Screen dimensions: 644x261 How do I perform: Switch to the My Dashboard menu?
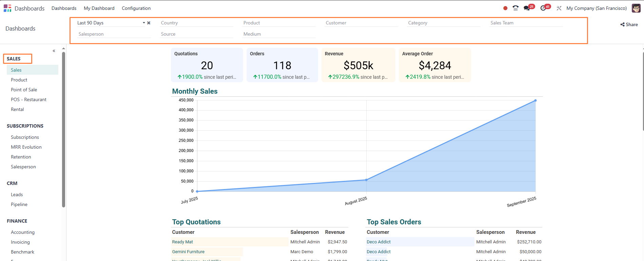[x=99, y=8]
